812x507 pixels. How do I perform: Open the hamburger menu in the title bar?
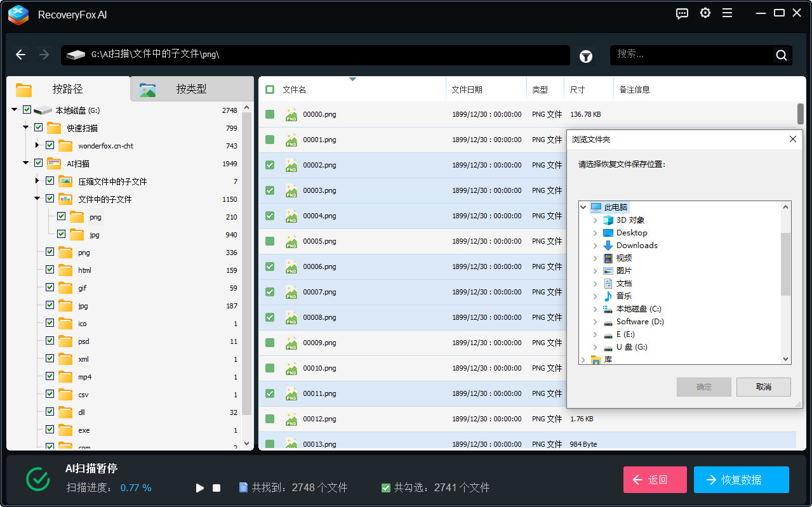pyautogui.click(x=727, y=13)
